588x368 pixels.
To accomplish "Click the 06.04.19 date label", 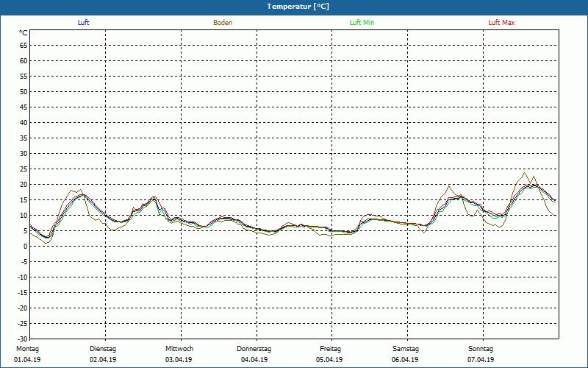I will point(405,360).
